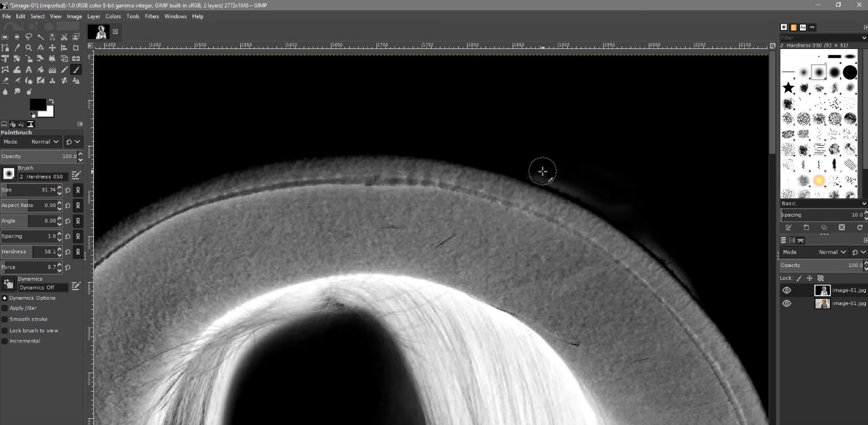868x425 pixels.
Task: Select the Zoom magnifier tool
Action: coord(29,48)
